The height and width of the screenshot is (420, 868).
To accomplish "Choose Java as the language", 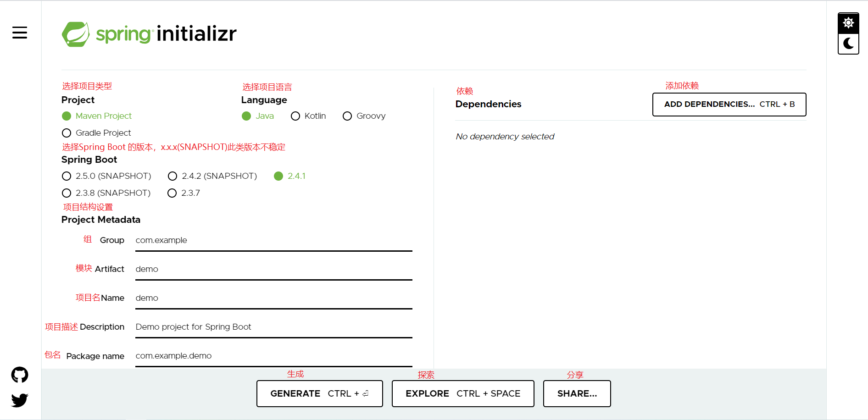I will click(x=258, y=116).
